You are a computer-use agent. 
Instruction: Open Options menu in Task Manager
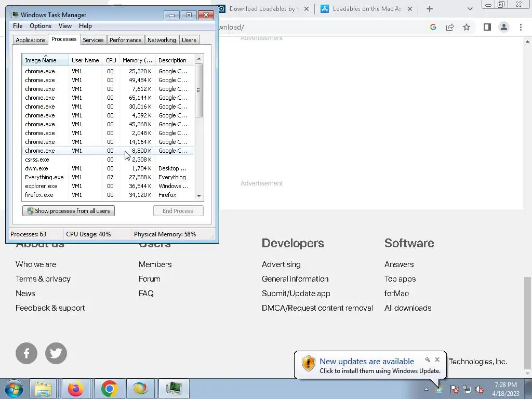pyautogui.click(x=41, y=26)
